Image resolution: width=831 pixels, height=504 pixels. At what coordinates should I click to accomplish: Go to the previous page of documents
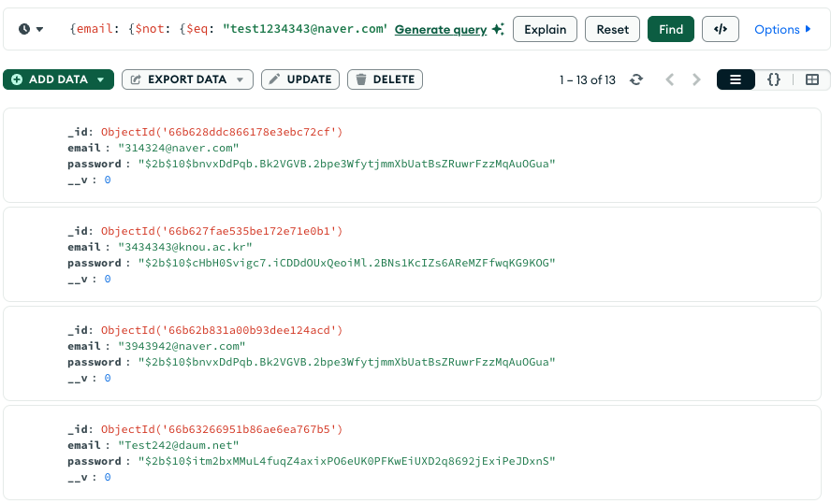tap(670, 79)
